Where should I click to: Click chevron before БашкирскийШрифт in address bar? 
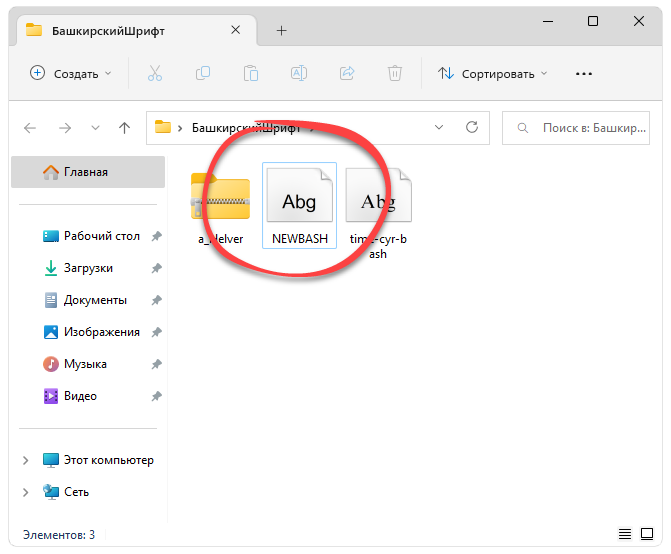[180, 128]
